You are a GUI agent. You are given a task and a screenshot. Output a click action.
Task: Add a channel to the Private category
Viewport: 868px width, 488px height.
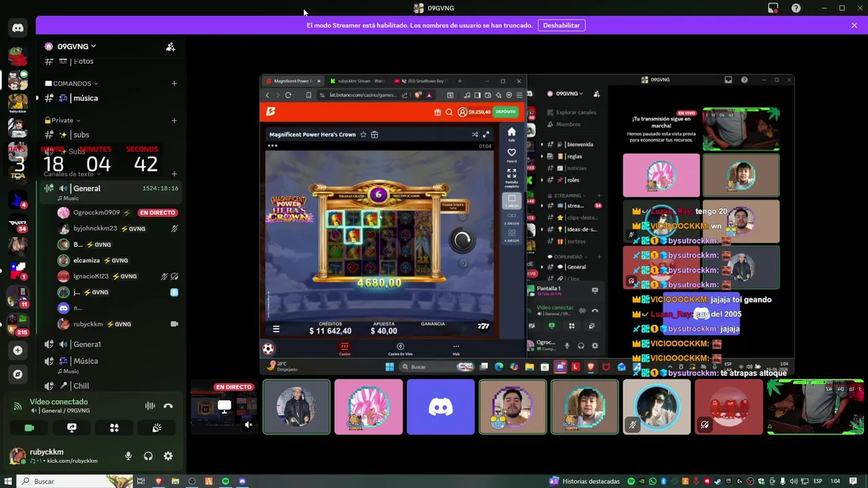pos(174,120)
